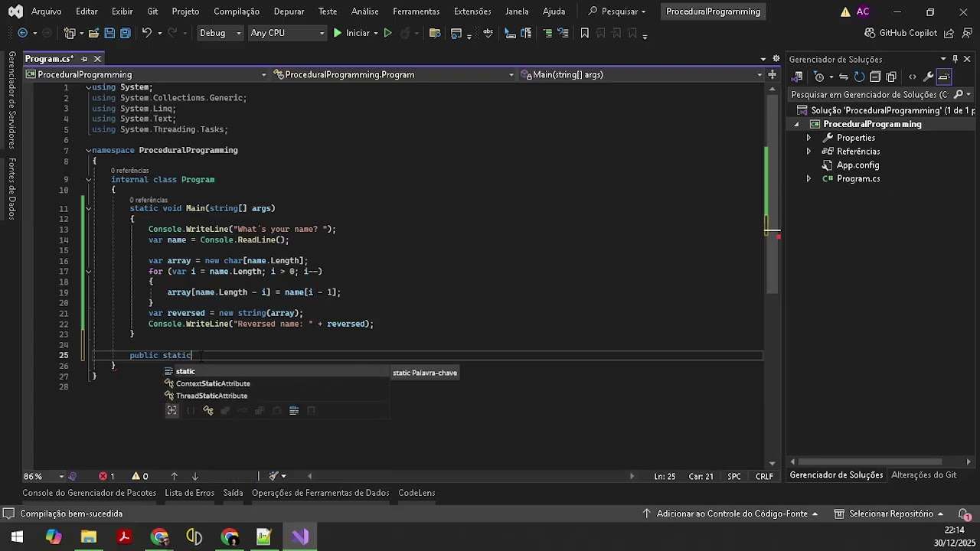
Task: Click the New Project icon in toolbar
Action: click(70, 33)
